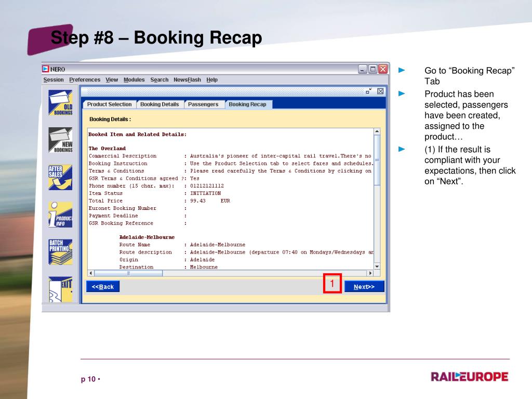Click the 'Booking Details :' panel label

click(110, 119)
